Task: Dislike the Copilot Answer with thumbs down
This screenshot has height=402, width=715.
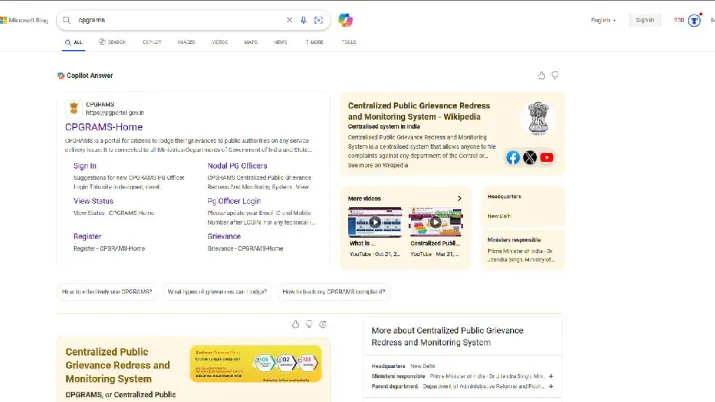Action: (555, 75)
